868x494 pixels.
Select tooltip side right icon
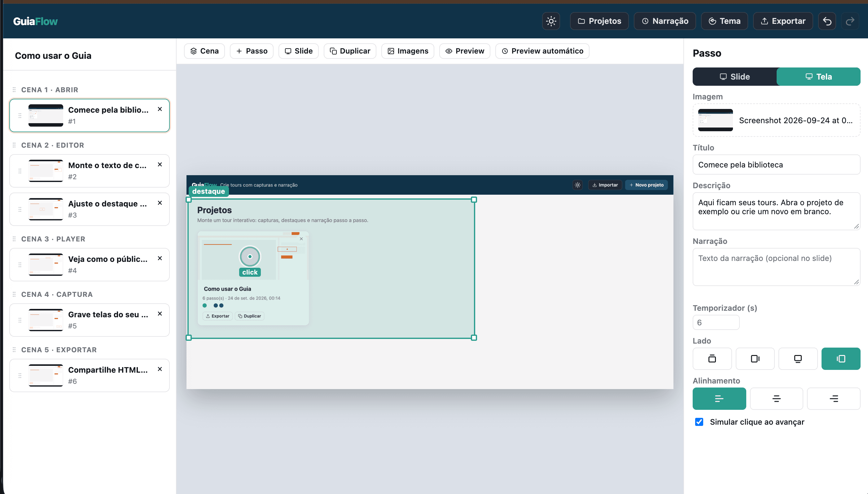point(755,359)
